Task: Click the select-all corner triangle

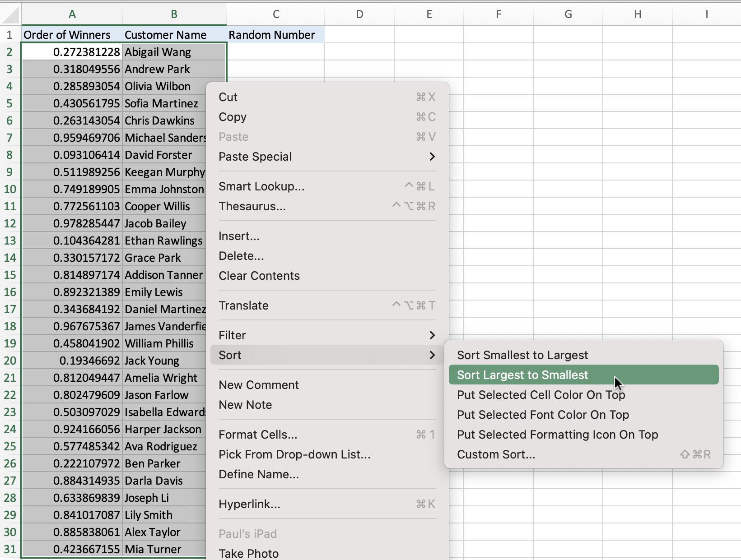Action: [10, 14]
